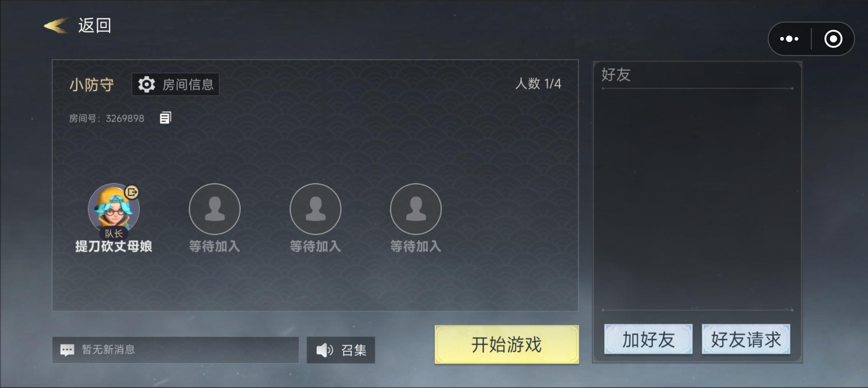Open the 好友请求 list
The image size is (868, 388).
(746, 339)
